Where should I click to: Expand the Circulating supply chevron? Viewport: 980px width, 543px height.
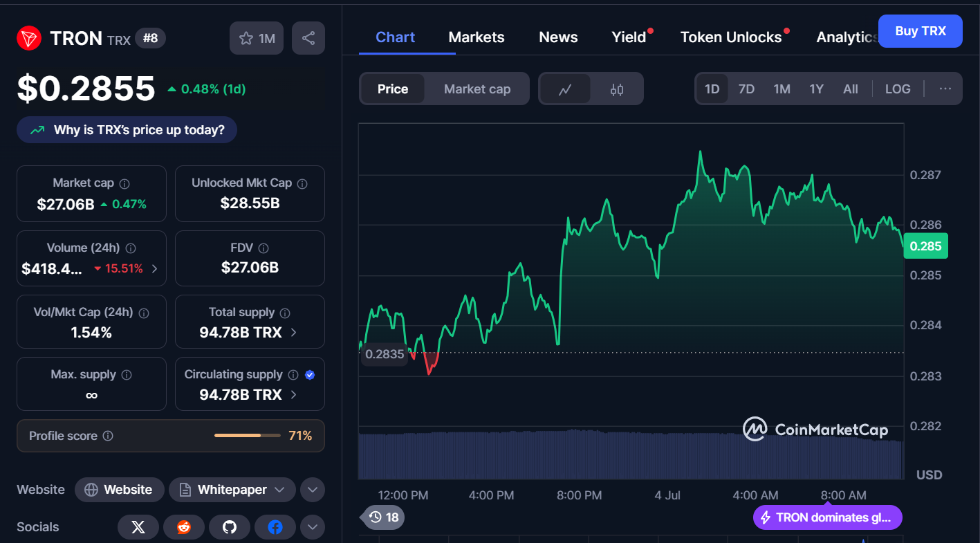pyautogui.click(x=293, y=395)
